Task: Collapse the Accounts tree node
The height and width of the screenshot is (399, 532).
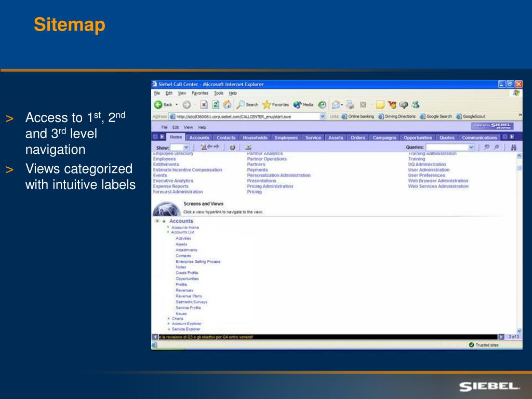Action: (x=157, y=221)
